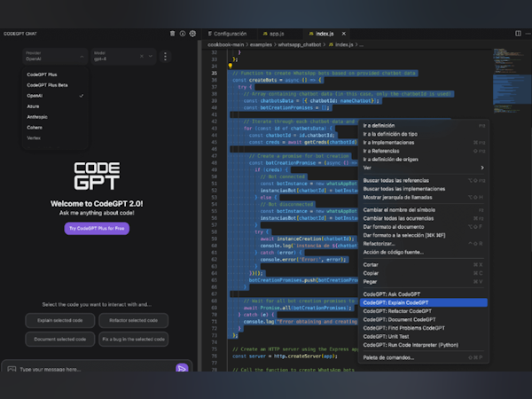Click Try CodeGPT Plus for Free button

coord(97,229)
